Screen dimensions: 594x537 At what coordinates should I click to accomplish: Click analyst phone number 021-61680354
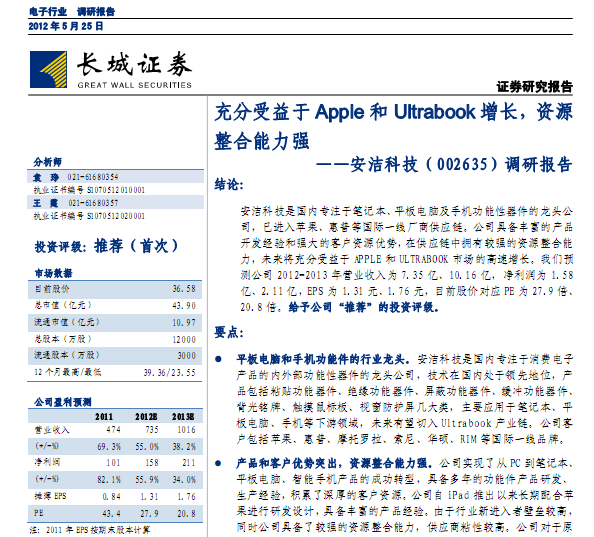click(93, 177)
